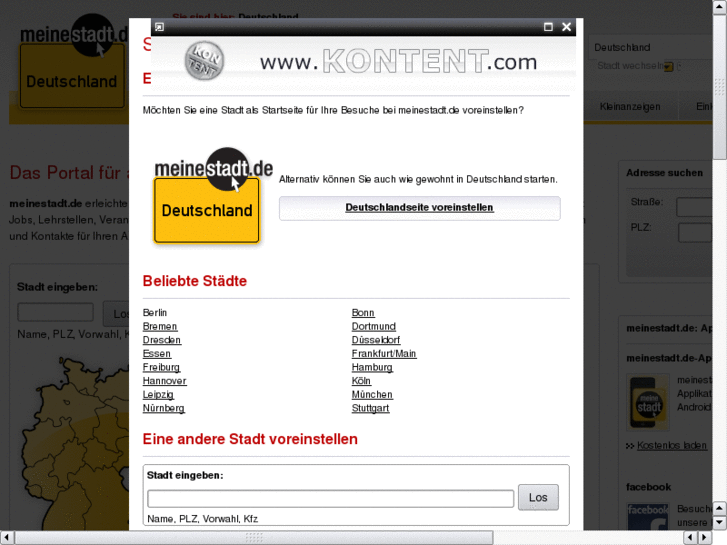The width and height of the screenshot is (727, 545).
Task: Open the München link
Action: [372, 395]
